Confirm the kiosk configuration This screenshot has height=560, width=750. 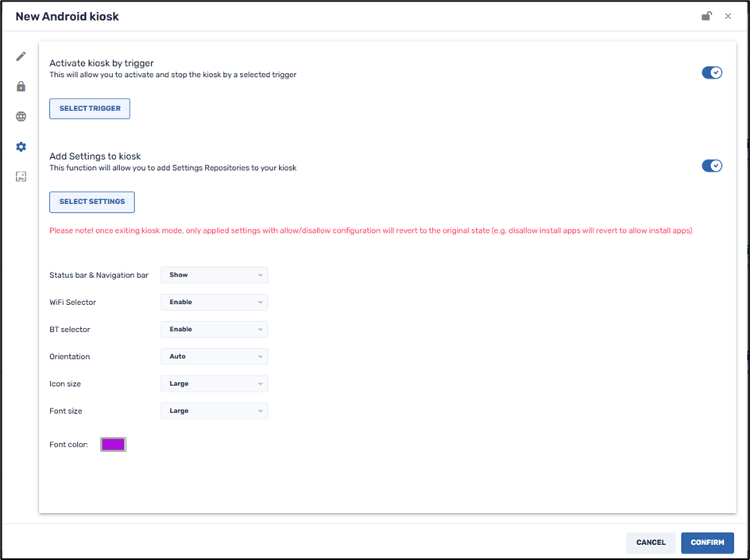pos(707,543)
